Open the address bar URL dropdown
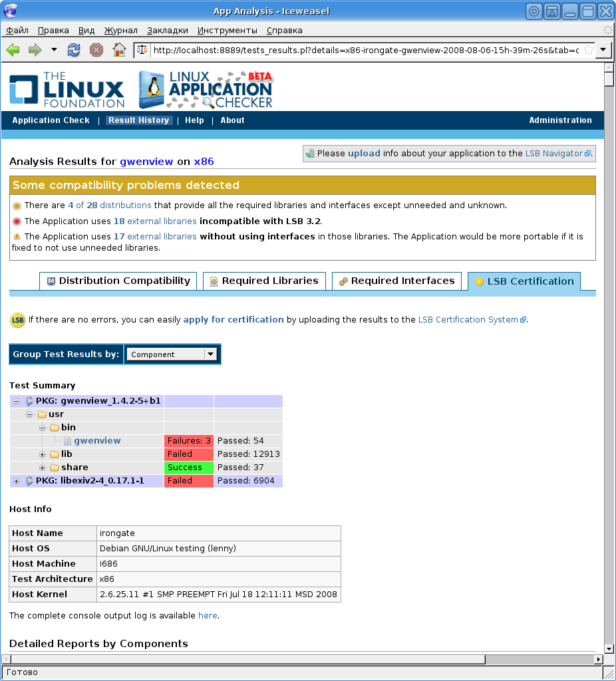 point(603,50)
